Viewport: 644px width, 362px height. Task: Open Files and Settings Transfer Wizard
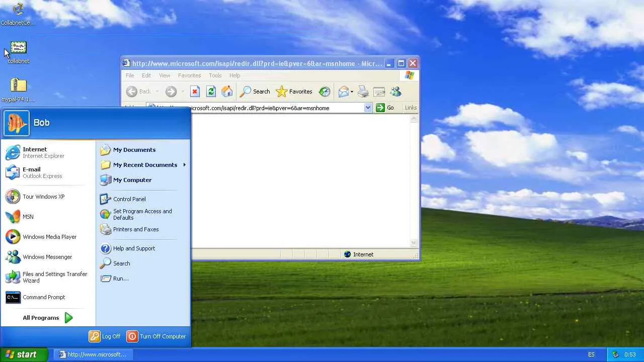point(48,277)
